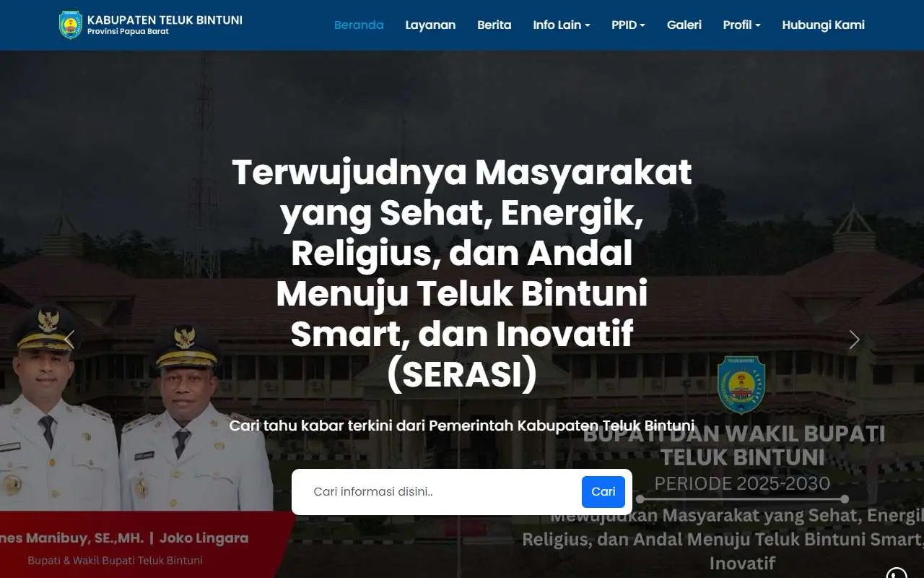The width and height of the screenshot is (924, 578).
Task: Expand the Info Lain dropdown
Action: [562, 25]
